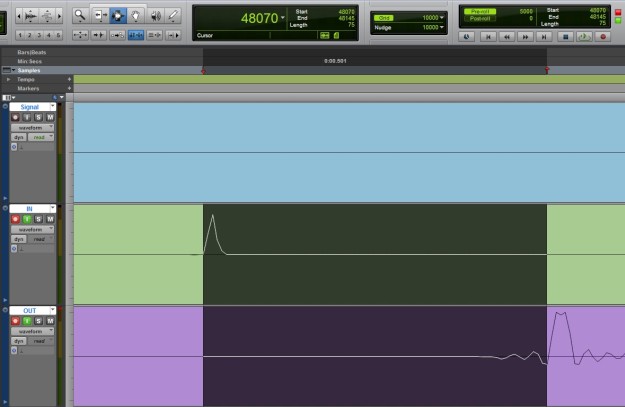Add marker with Markers plus button
The image size is (625, 407).
click(69, 88)
